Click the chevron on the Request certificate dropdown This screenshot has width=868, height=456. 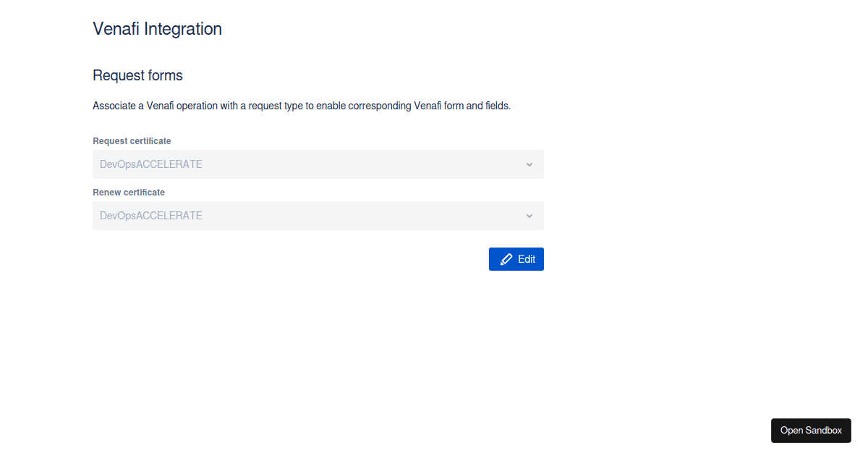point(529,164)
